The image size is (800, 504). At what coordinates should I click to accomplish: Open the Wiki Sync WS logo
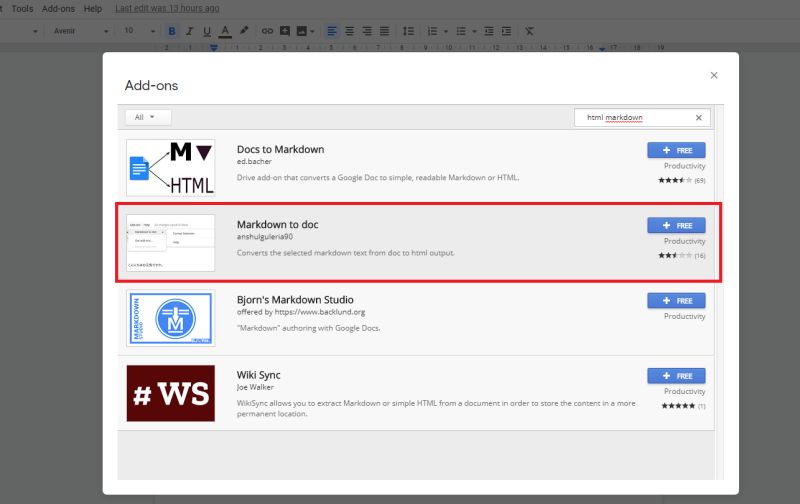pyautogui.click(x=170, y=393)
